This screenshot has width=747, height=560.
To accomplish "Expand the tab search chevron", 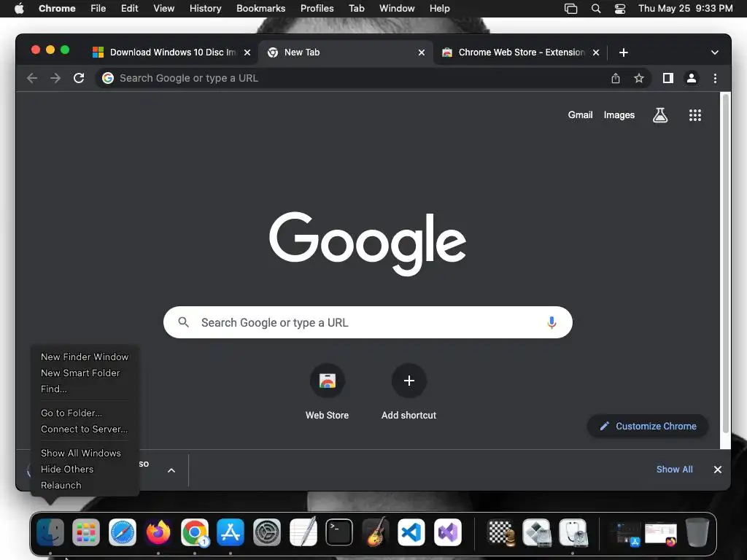I will [715, 52].
